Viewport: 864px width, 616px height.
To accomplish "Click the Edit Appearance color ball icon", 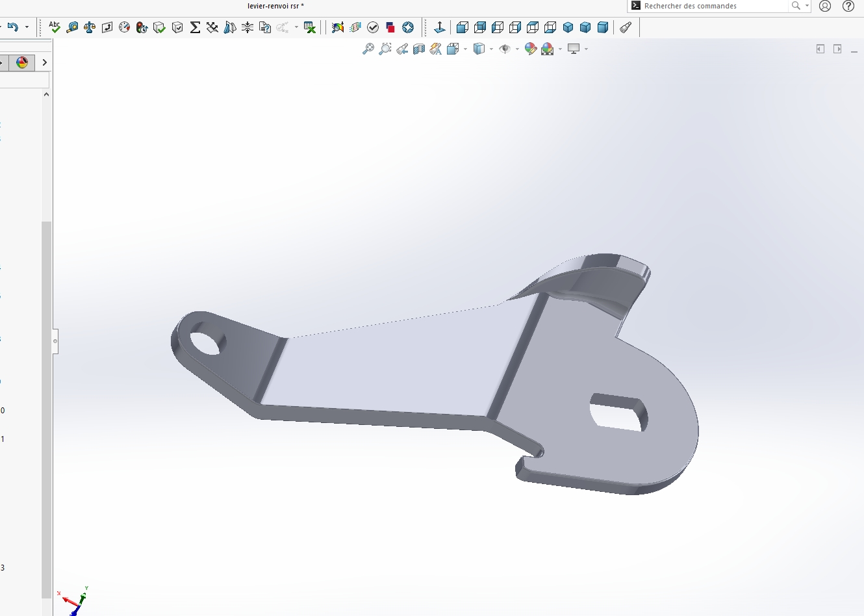I will [x=530, y=49].
